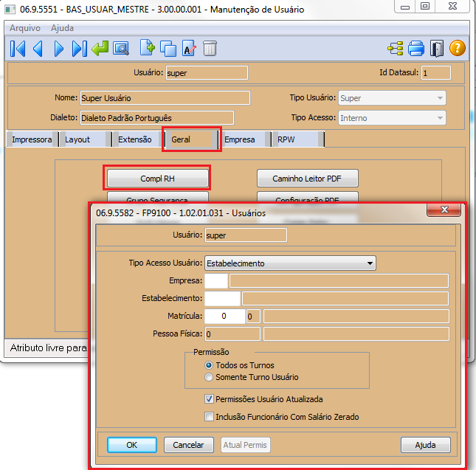Click the Matrícula digit field
Image resolution: width=476 pixels, height=470 pixels.
(x=253, y=317)
